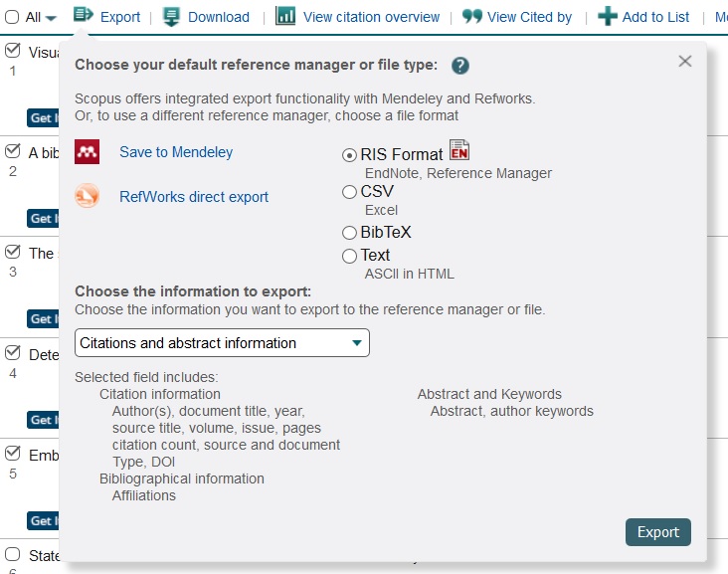Image resolution: width=728 pixels, height=574 pixels.
Task: Toggle the All select checkbox
Action: tap(12, 17)
